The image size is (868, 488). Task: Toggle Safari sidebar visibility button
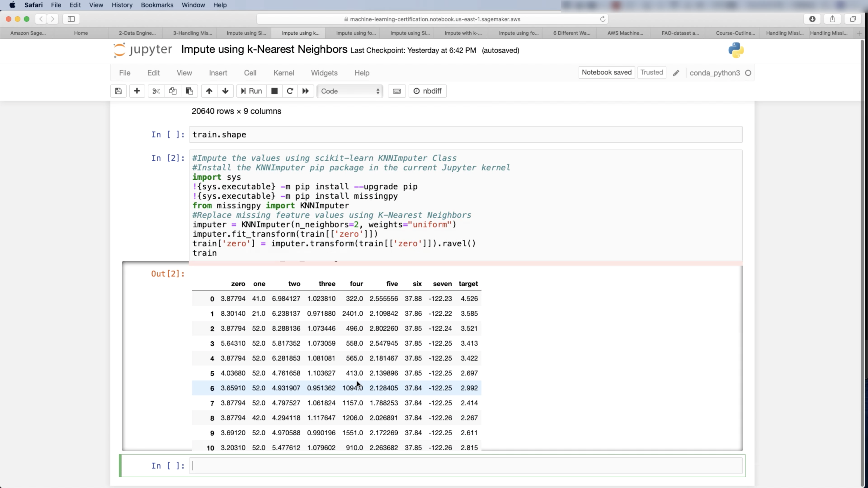(x=71, y=19)
